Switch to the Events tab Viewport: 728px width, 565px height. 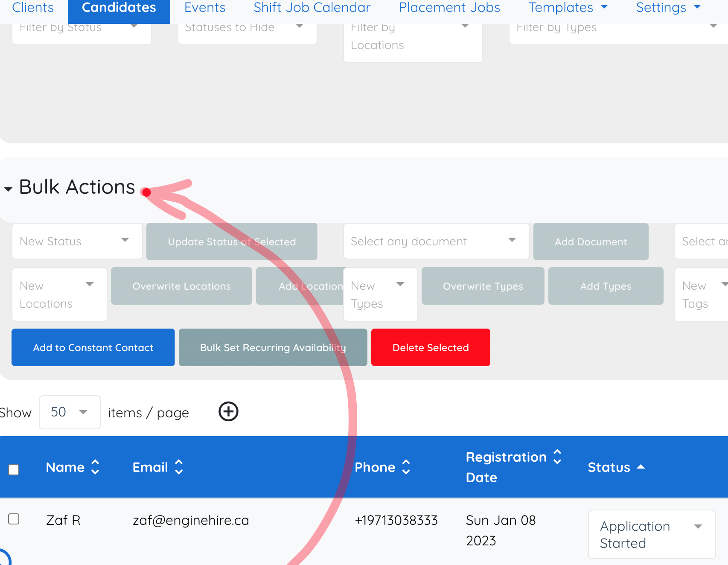pos(205,8)
